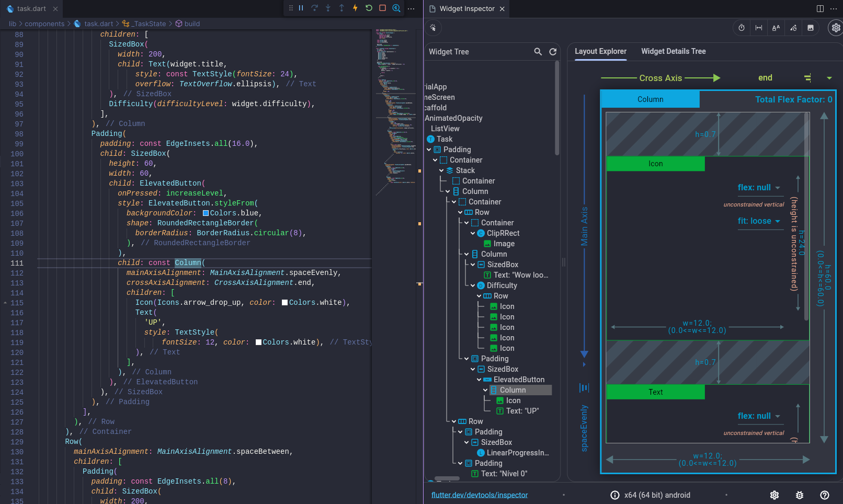
Task: Close the Widget Inspector tab
Action: [502, 9]
